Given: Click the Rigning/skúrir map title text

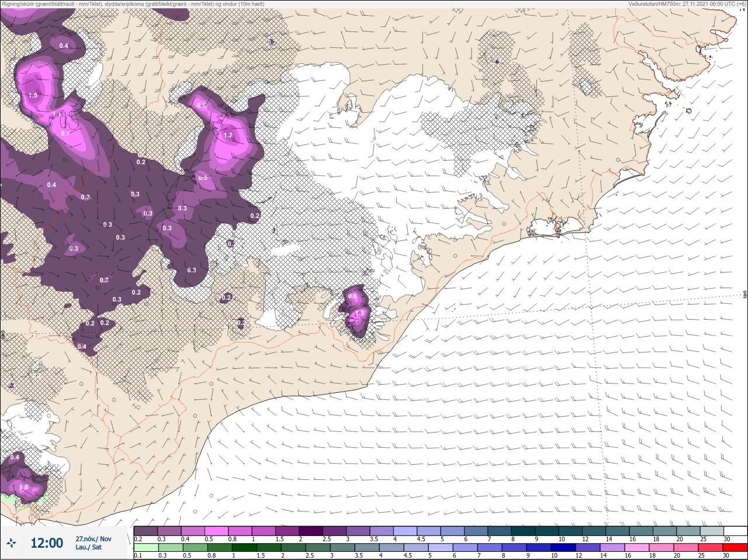Looking at the screenshot, I should 133,4.
